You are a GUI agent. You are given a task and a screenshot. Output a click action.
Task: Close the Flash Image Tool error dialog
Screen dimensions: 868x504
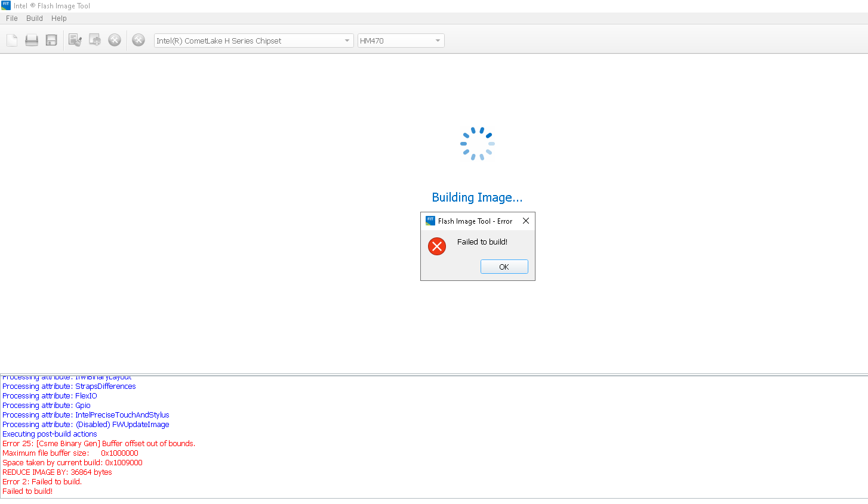coord(526,221)
